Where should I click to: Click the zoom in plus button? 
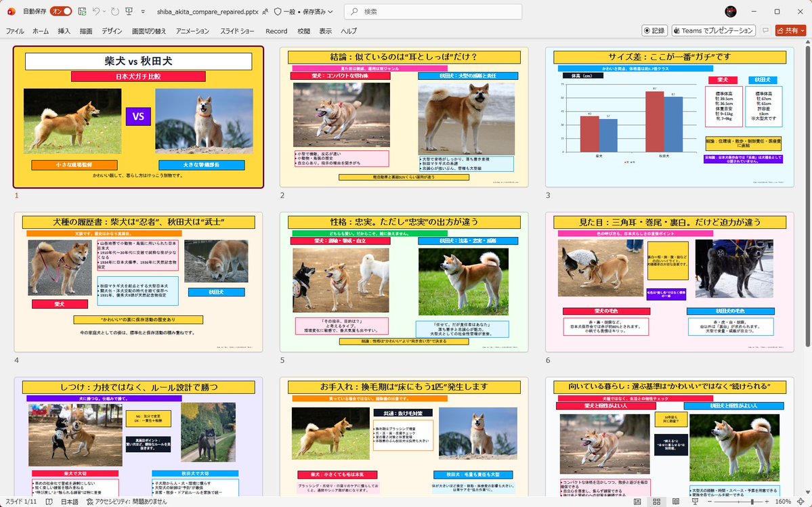(767, 502)
